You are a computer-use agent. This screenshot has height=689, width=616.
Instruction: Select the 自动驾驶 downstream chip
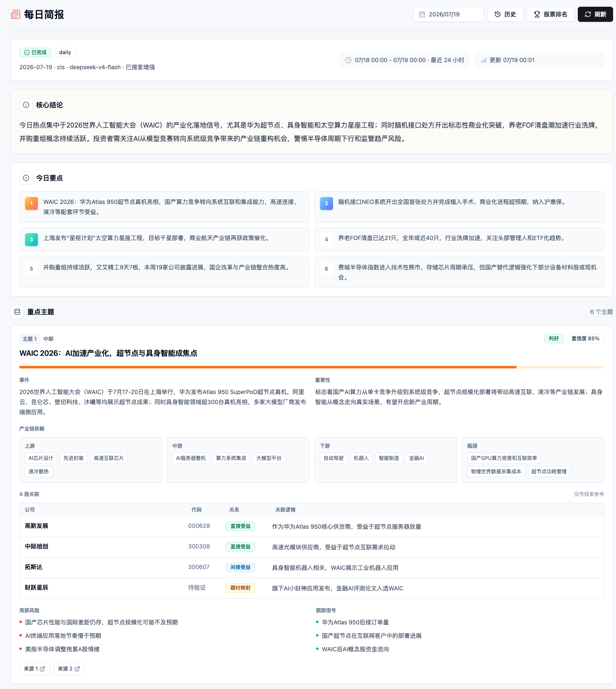point(334,458)
